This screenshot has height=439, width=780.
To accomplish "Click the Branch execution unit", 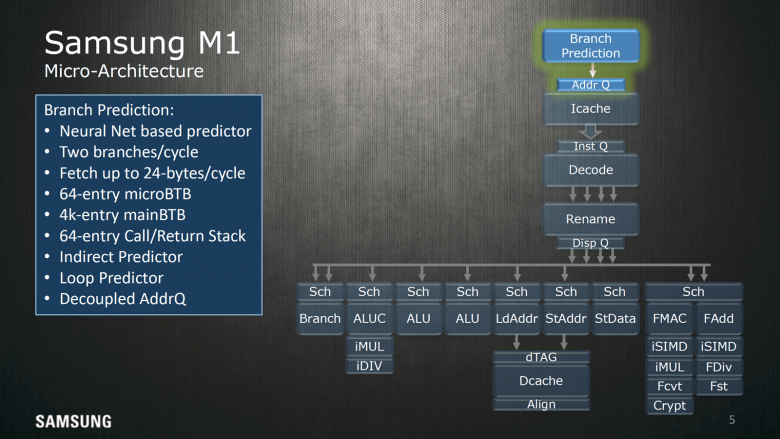I will tap(320, 318).
